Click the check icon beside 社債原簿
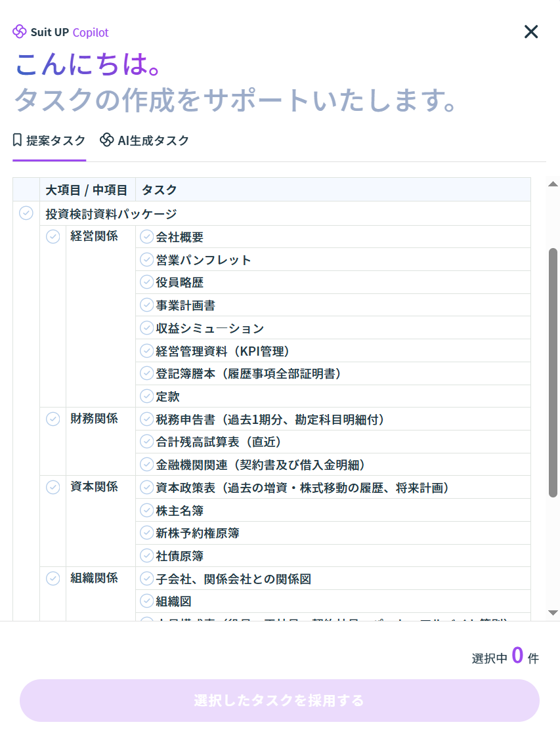The width and height of the screenshot is (560, 735). click(x=147, y=556)
